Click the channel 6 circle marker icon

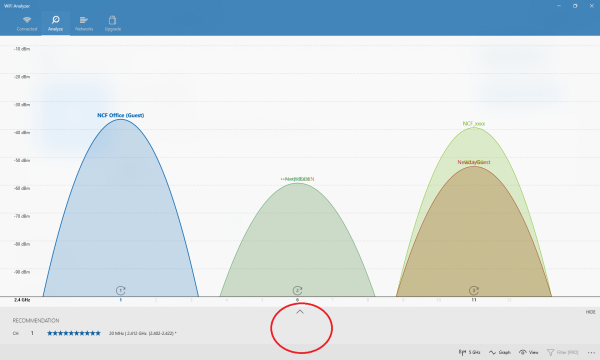(x=297, y=290)
